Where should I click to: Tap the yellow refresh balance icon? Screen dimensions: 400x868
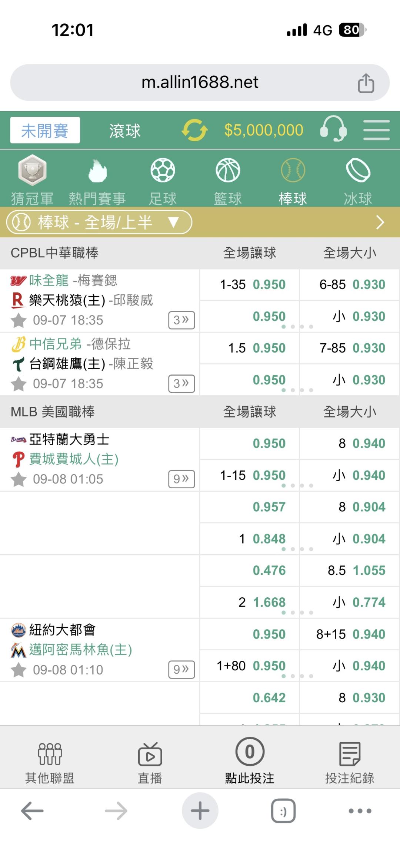195,130
